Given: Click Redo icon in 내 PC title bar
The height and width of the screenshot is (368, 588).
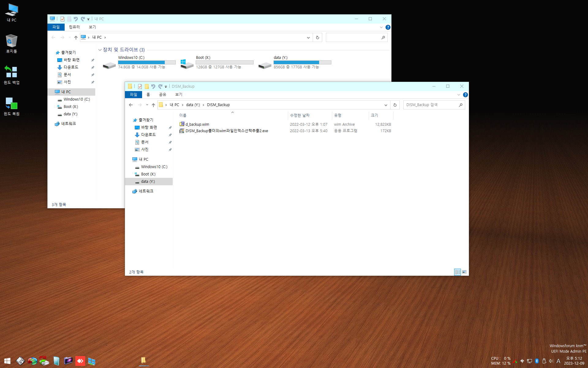Looking at the screenshot, I should pyautogui.click(x=83, y=19).
